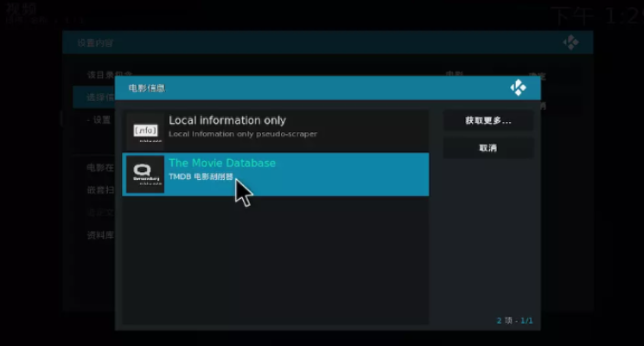The image size is (644, 346).
Task: Click the clock in the top-right corner
Action: [x=596, y=15]
